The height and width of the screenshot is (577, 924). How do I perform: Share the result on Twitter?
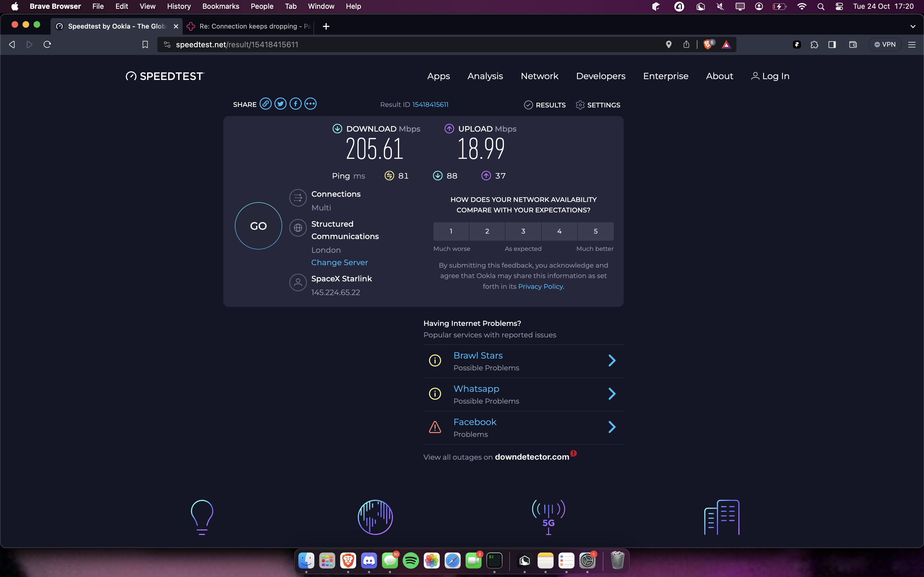click(280, 104)
